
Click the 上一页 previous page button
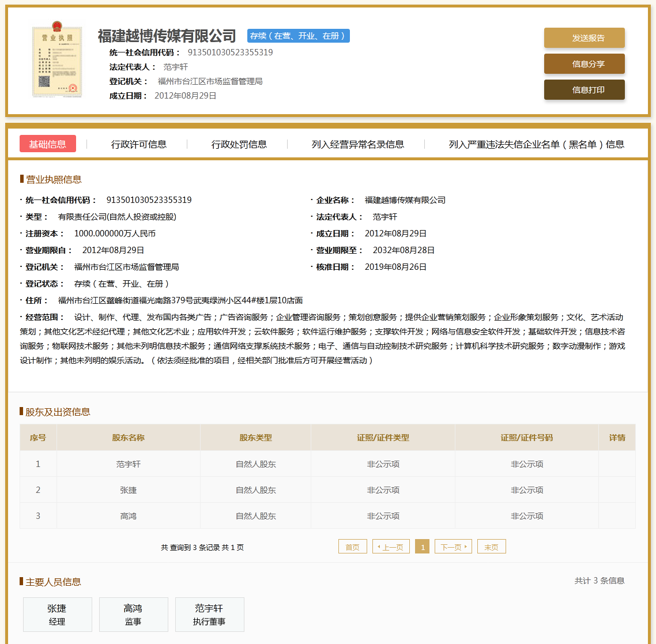[391, 547]
